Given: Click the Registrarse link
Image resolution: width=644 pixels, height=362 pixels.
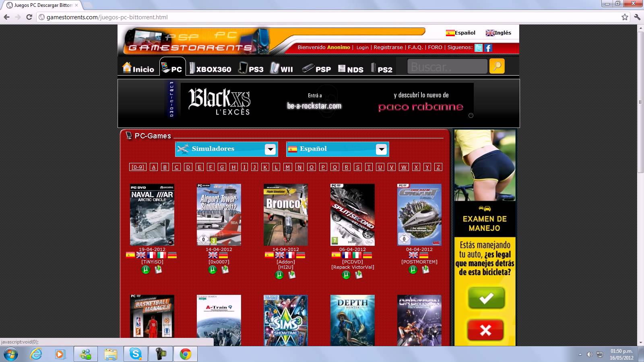Looking at the screenshot, I should pyautogui.click(x=388, y=47).
